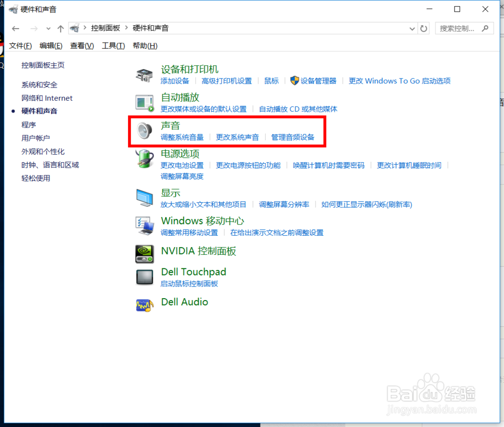Click 硬件和声音 in the address breadcrumb
The height and width of the screenshot is (427, 504).
point(150,28)
